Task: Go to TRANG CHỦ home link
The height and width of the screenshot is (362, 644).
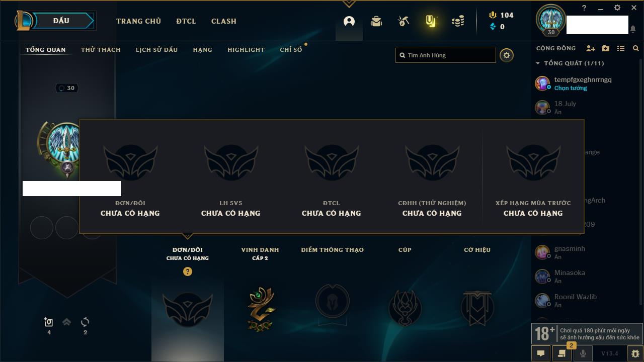Action: (x=138, y=21)
